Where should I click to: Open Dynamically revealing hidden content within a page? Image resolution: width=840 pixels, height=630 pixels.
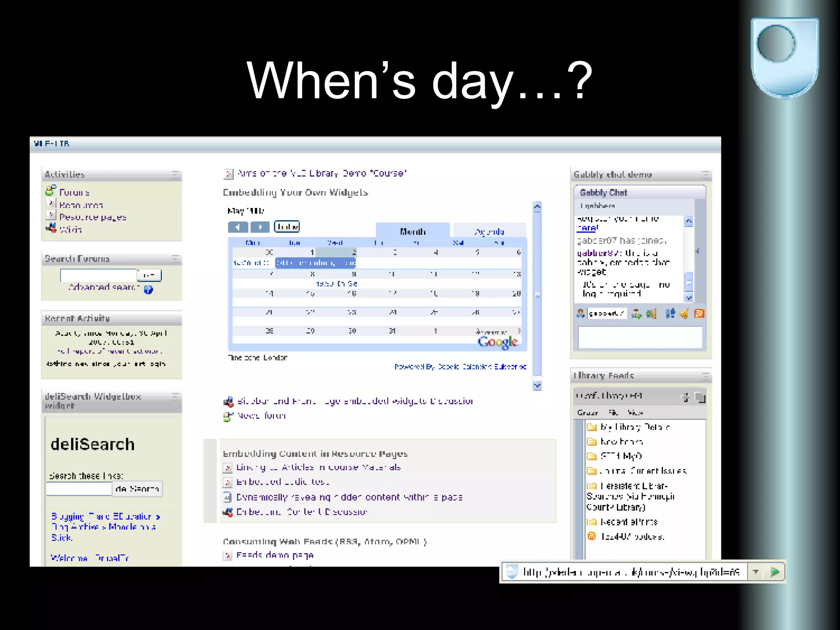click(349, 497)
